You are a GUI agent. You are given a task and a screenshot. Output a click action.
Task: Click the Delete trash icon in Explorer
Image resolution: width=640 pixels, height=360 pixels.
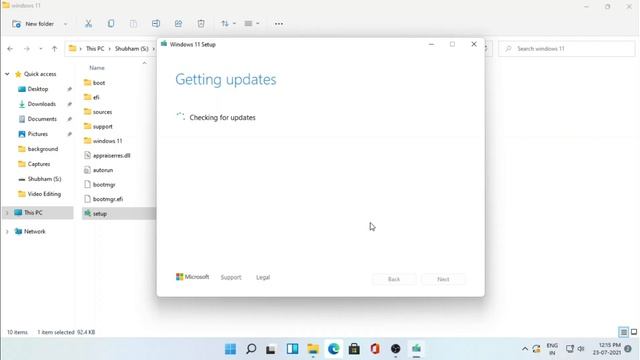coord(201,24)
